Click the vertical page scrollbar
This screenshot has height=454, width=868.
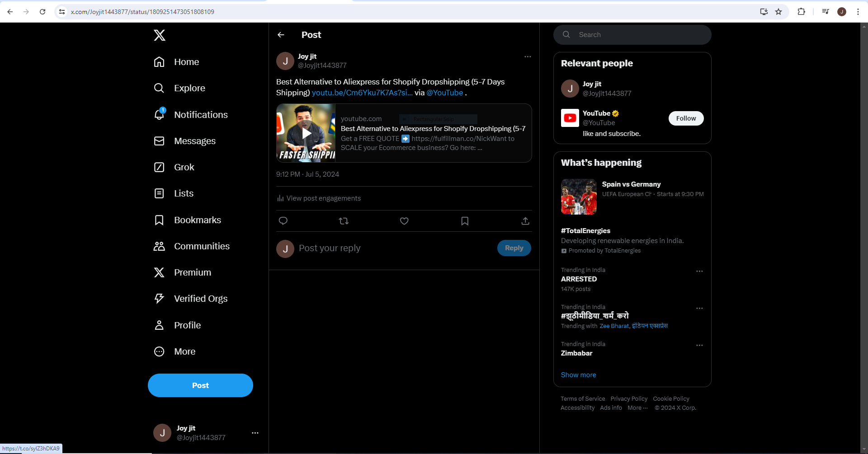point(864,238)
